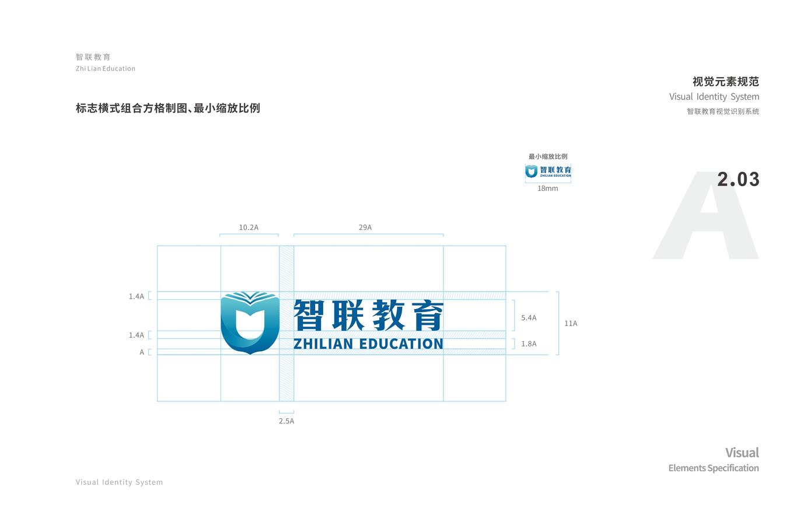This screenshot has height=532, width=797.
Task: Click the small logo under 最小缩放比例
Action: click(548, 171)
